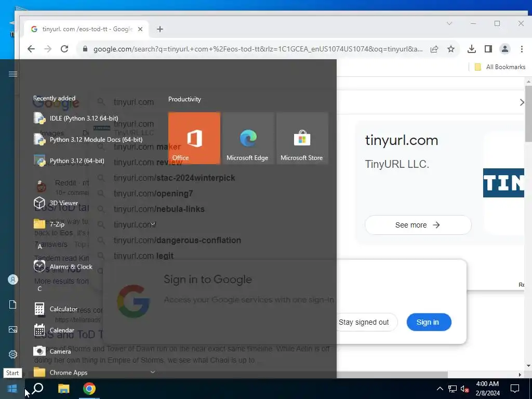This screenshot has width=532, height=399.
Task: Click the horizontal scrollbar right arrow
Action: (x=520, y=375)
